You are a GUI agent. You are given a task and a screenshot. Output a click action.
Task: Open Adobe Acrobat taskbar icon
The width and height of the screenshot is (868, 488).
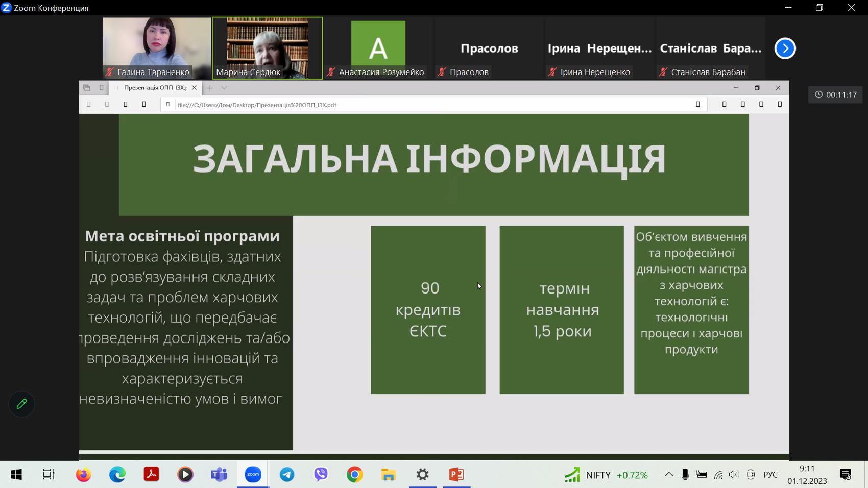point(151,475)
